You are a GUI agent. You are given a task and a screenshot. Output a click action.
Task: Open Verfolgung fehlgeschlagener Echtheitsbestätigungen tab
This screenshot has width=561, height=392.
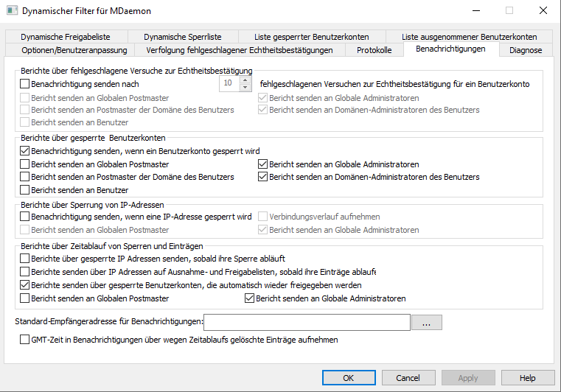pyautogui.click(x=245, y=50)
